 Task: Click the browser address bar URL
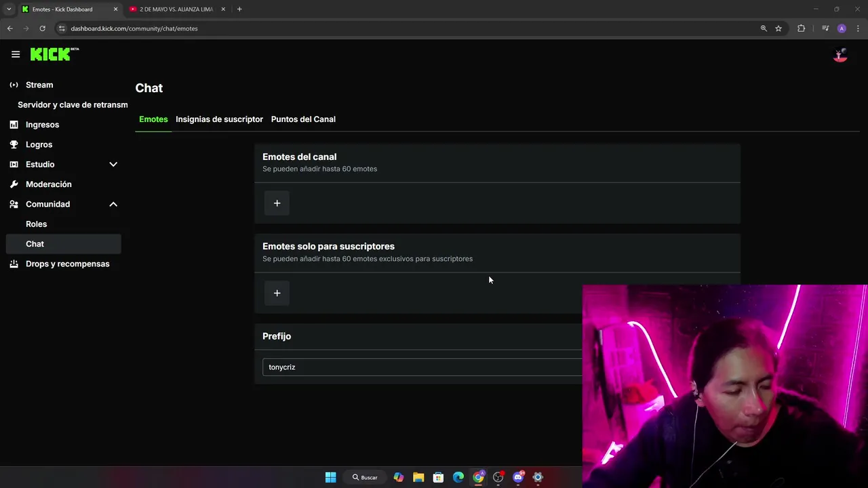coord(134,28)
